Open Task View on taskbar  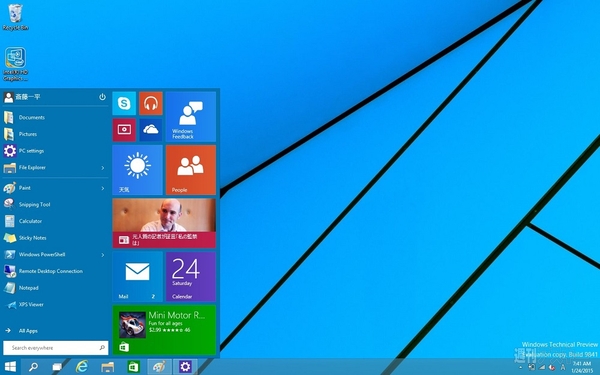pyautogui.click(x=57, y=367)
